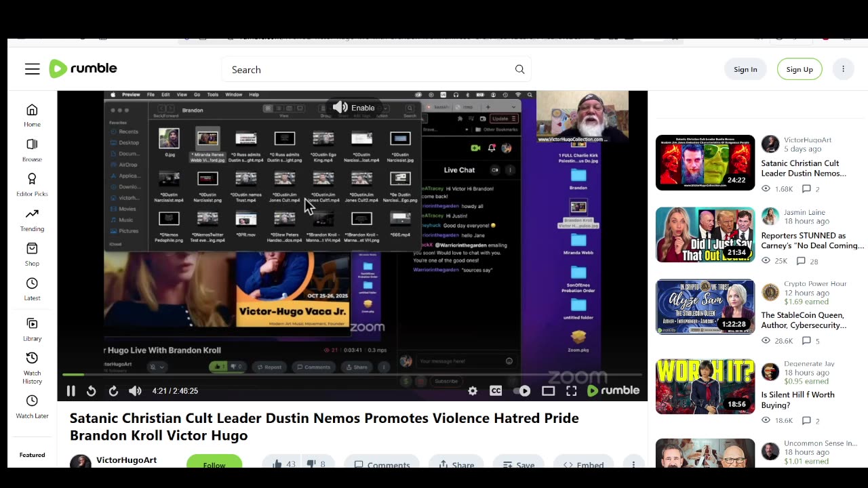Open comments on the Reporters STUNNED video
The height and width of the screenshot is (488, 868).
[x=808, y=261]
